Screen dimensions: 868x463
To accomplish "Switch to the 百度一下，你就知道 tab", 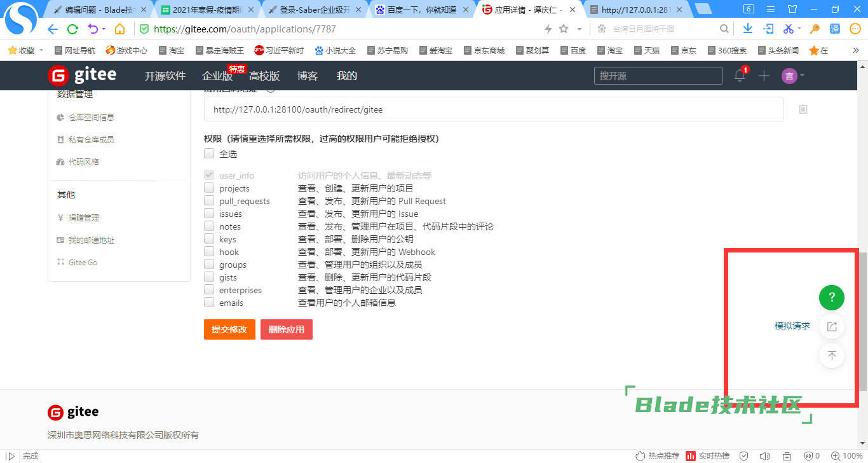I will tap(422, 10).
